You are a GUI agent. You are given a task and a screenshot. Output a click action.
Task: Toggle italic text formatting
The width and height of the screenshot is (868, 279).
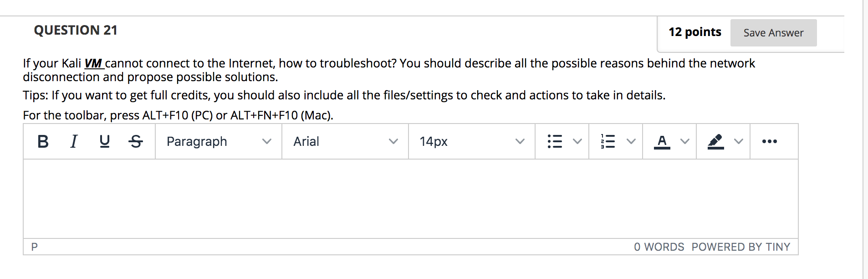tap(74, 141)
